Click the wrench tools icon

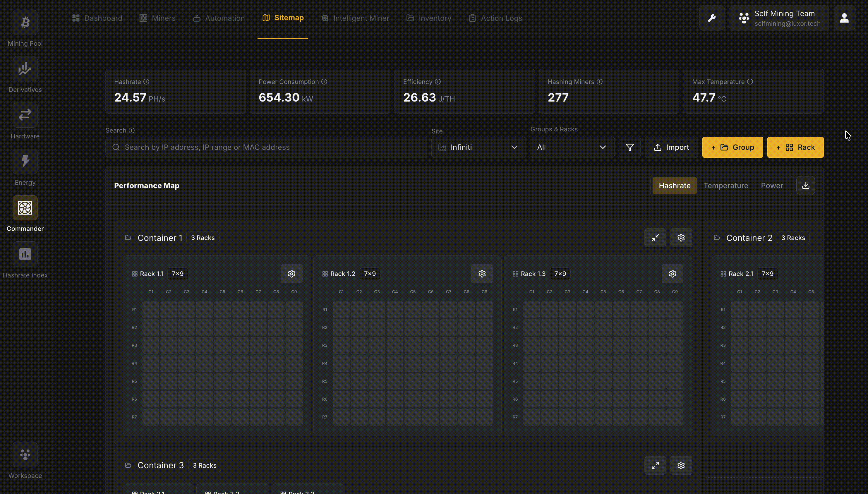point(712,18)
